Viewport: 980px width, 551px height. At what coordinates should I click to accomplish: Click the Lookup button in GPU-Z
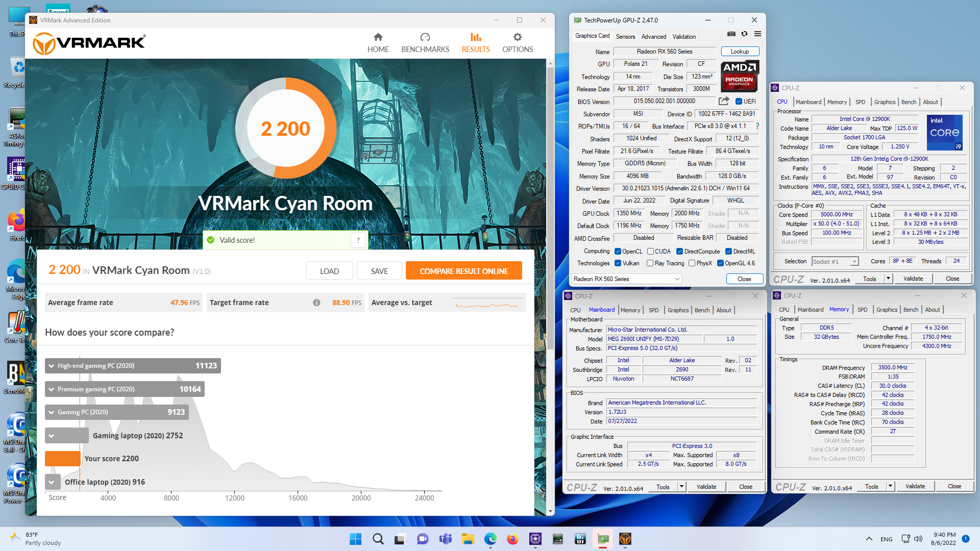click(740, 52)
